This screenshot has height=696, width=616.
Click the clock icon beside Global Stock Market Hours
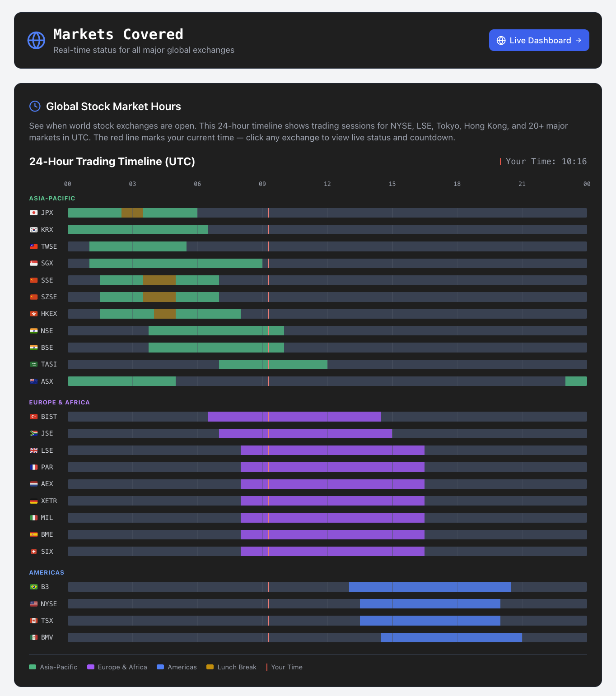pos(35,107)
